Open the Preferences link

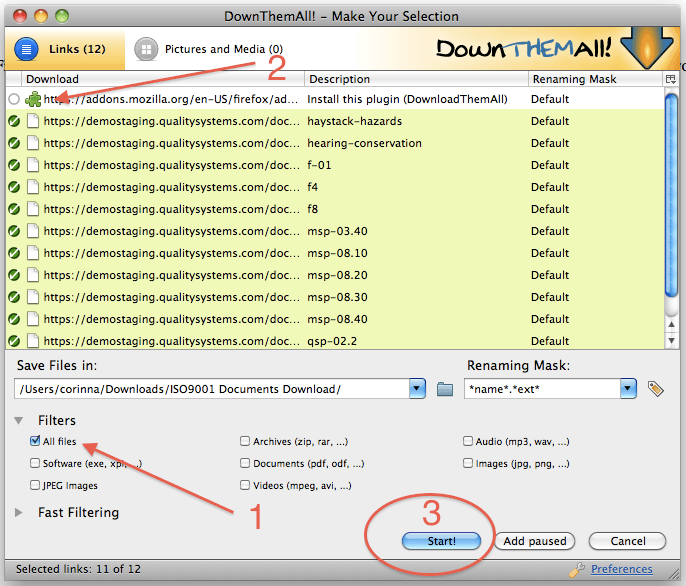pos(622,569)
